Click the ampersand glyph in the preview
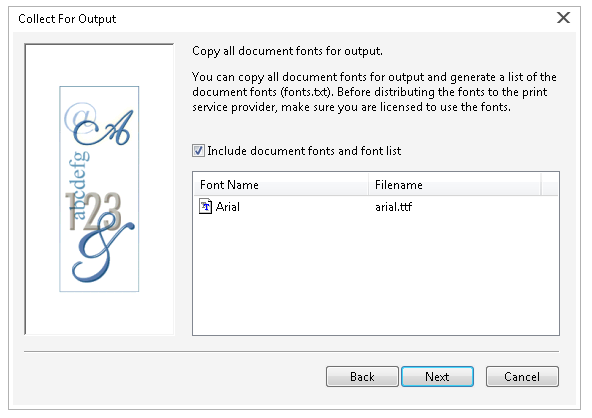The image size is (592, 418). coord(103,252)
